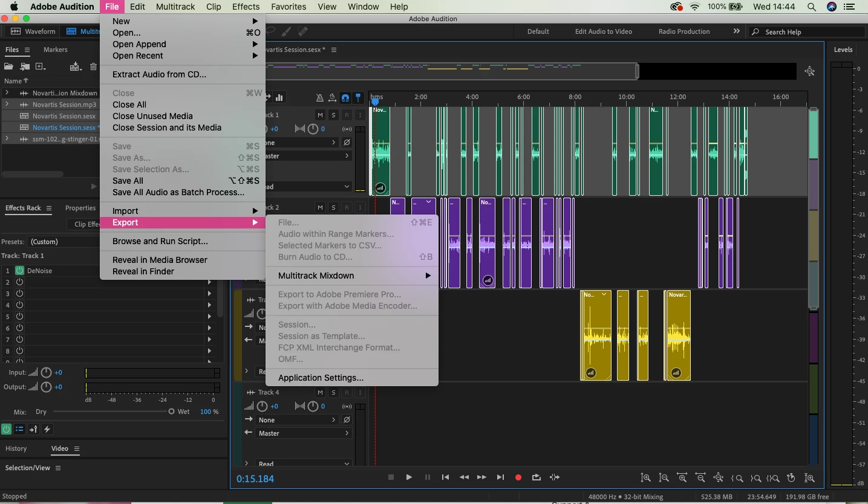Solo Track 4 with S button
Image resolution: width=868 pixels, height=504 pixels.
333,392
